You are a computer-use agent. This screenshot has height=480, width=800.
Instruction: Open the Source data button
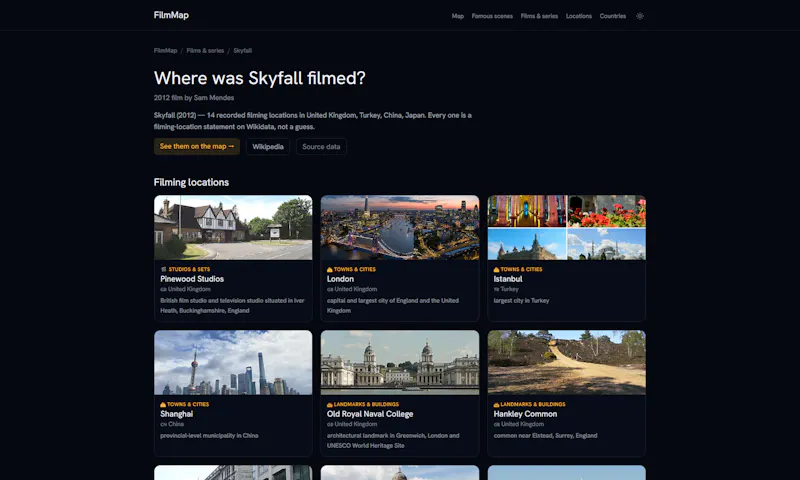[x=321, y=146]
